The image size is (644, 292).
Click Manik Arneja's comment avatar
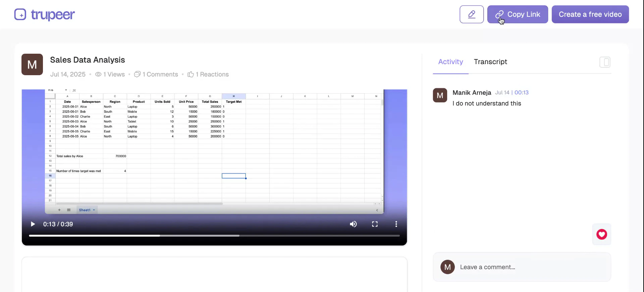coord(440,95)
